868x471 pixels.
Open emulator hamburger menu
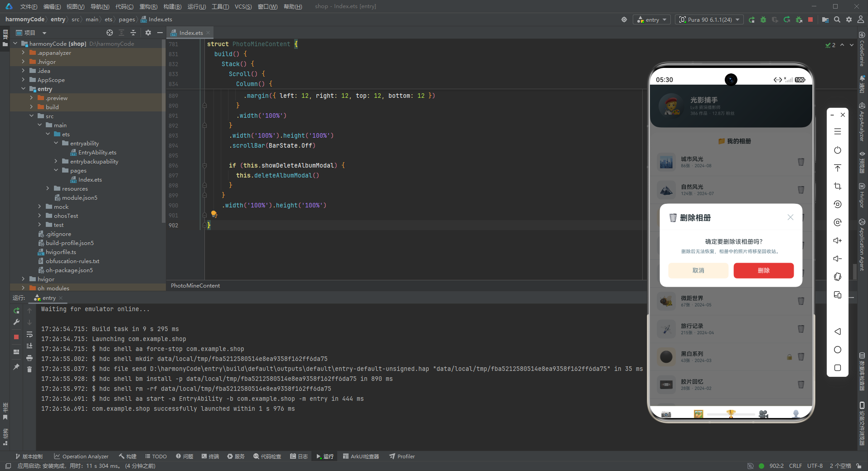click(x=838, y=131)
